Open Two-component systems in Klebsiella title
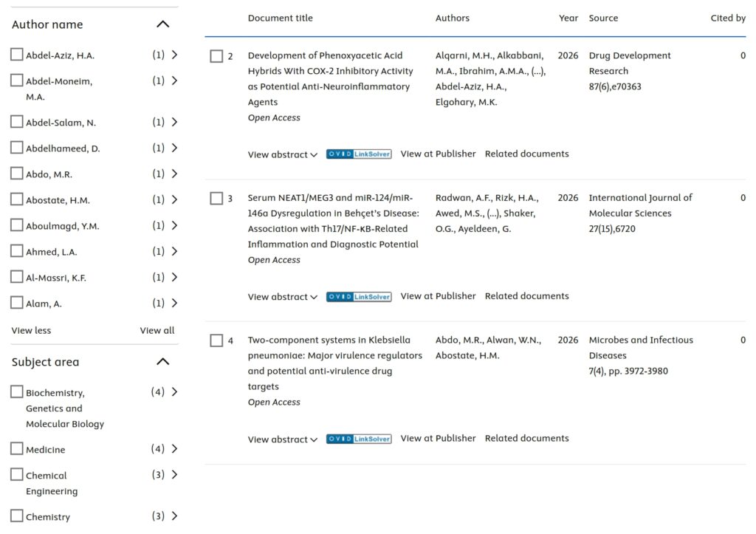This screenshot has height=534, width=756. click(x=335, y=363)
